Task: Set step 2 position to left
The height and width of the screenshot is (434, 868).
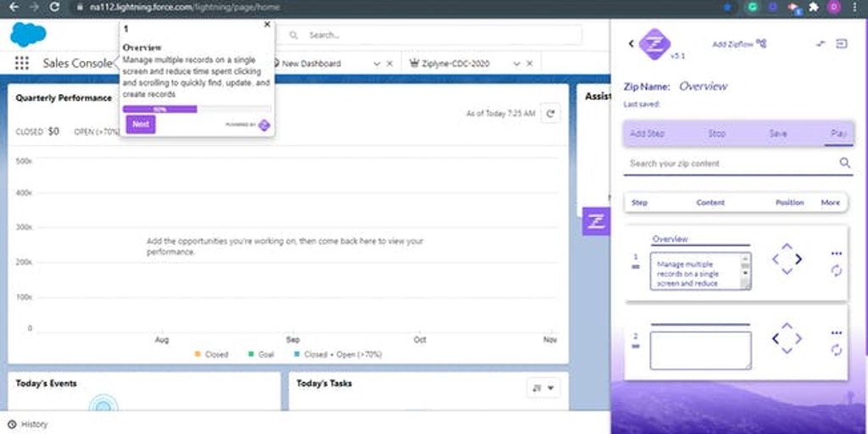Action: (x=776, y=338)
